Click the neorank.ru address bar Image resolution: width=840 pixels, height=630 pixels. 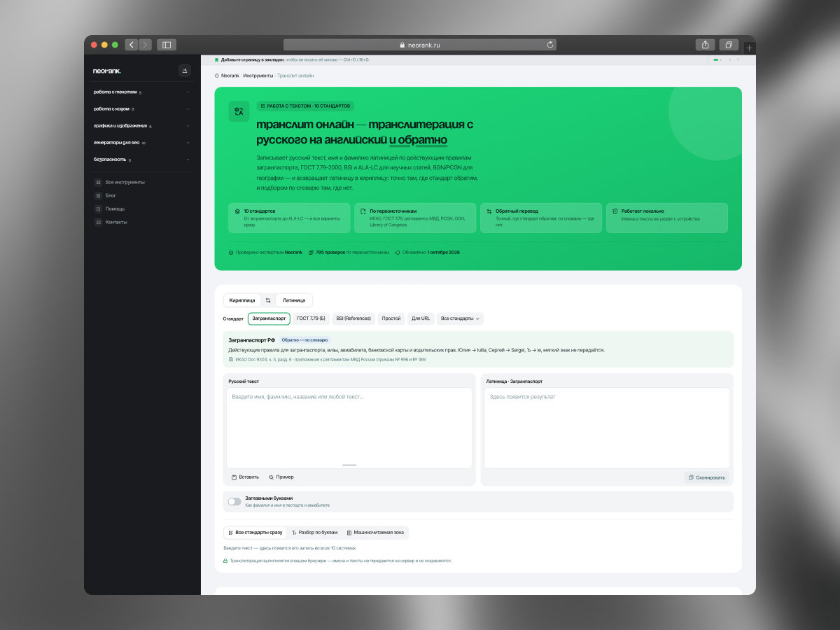[420, 45]
